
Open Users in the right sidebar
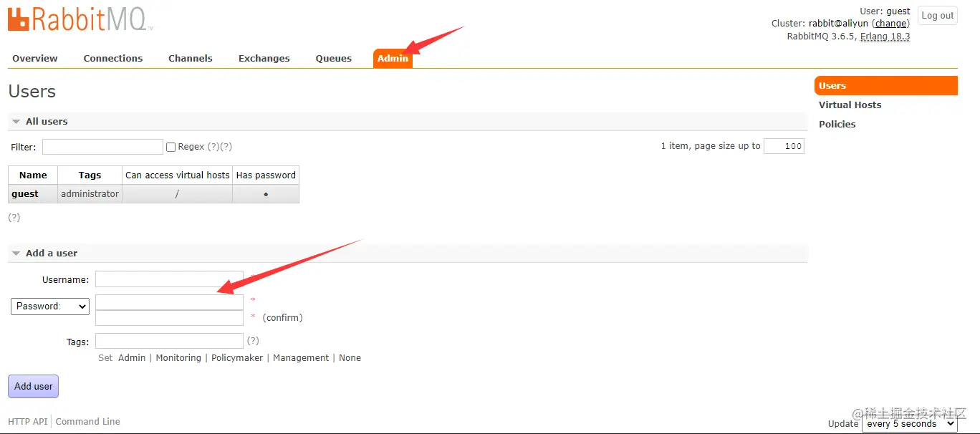coord(886,86)
